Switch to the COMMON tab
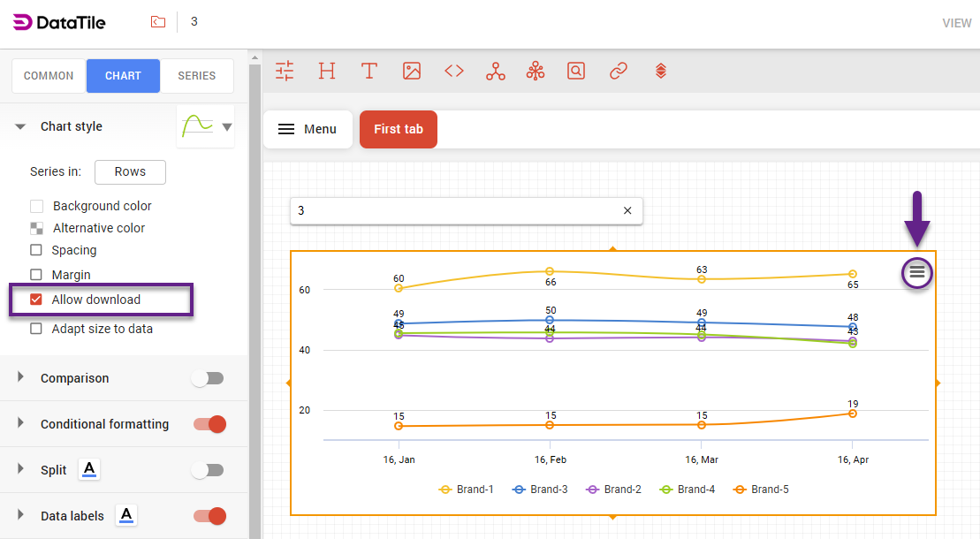The image size is (980, 539). coord(49,76)
